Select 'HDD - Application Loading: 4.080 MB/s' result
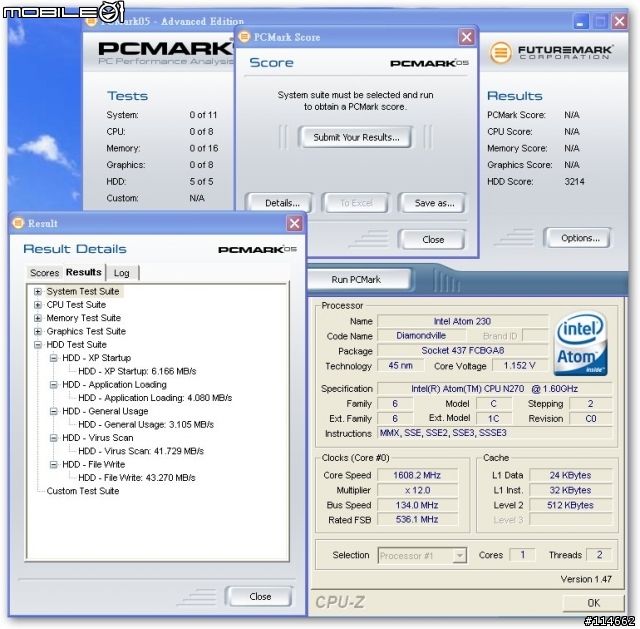The height and width of the screenshot is (629, 640). 155,398
